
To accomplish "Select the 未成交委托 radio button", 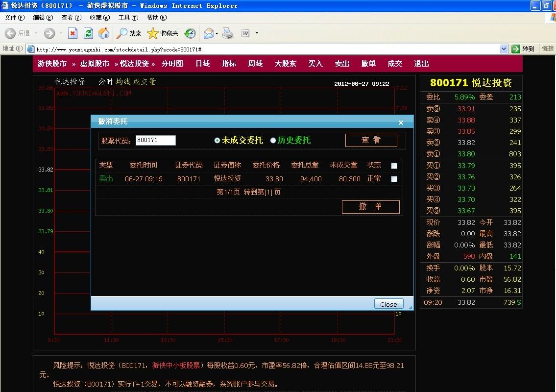I will pos(218,141).
